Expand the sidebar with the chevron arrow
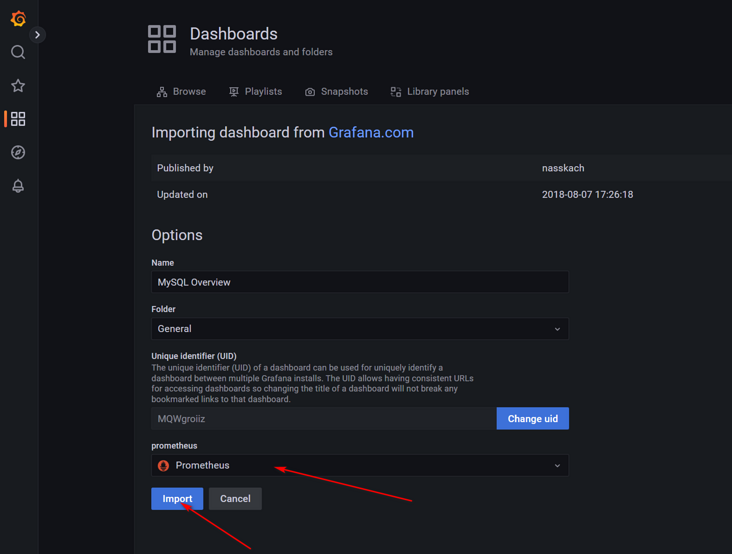 (37, 35)
